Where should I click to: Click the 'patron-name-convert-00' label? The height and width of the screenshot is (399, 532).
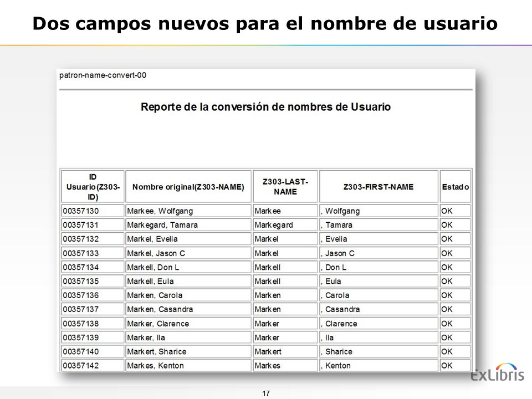[103, 75]
